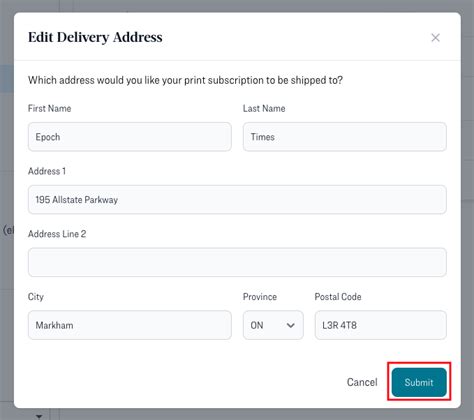The image size is (474, 420).
Task: Click the Province label
Action: 260,297
